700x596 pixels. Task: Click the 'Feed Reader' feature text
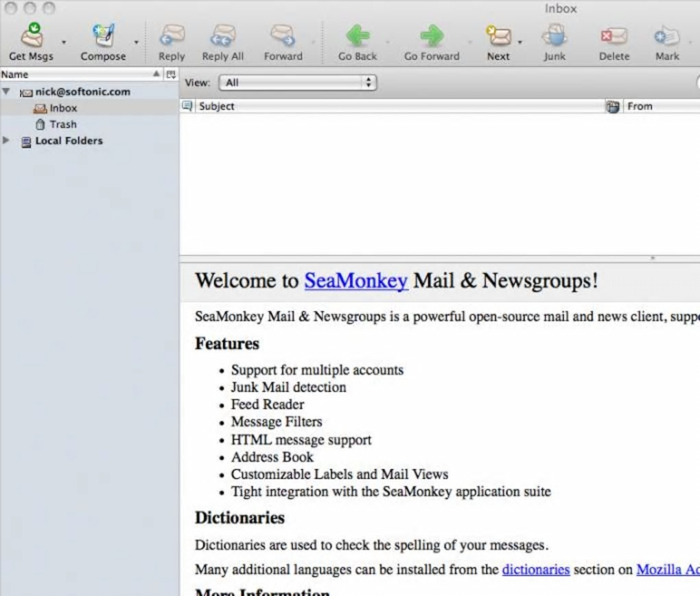tap(268, 404)
